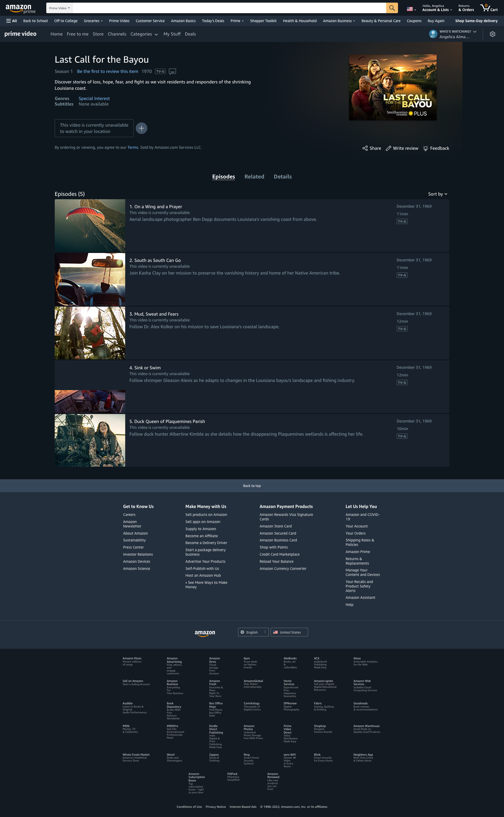This screenshot has width=504, height=817.
Task: Open Channels in Prime Video nav
Action: (x=117, y=34)
